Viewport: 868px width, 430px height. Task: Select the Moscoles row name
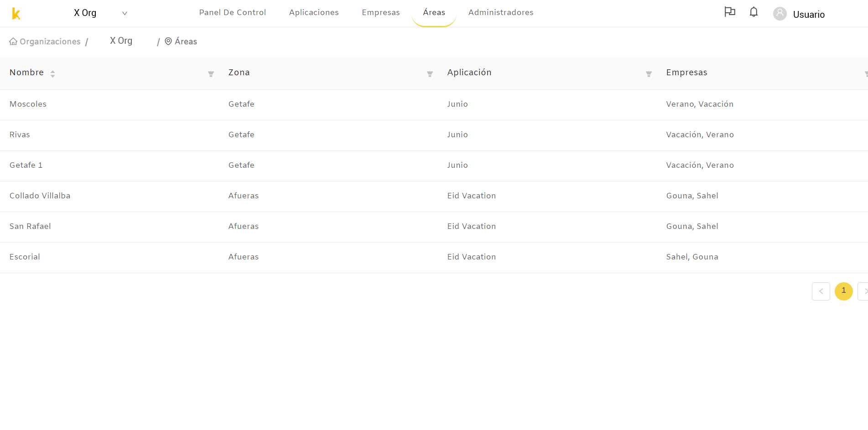(28, 104)
